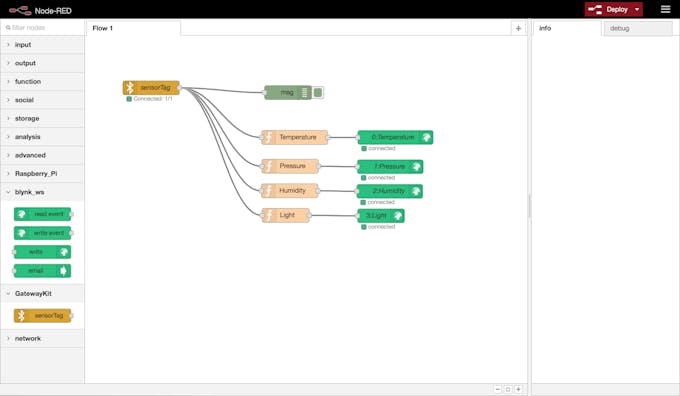Select the sensorTag bluetooth node on canvas
Screen dimensions: 680x396
[151, 88]
